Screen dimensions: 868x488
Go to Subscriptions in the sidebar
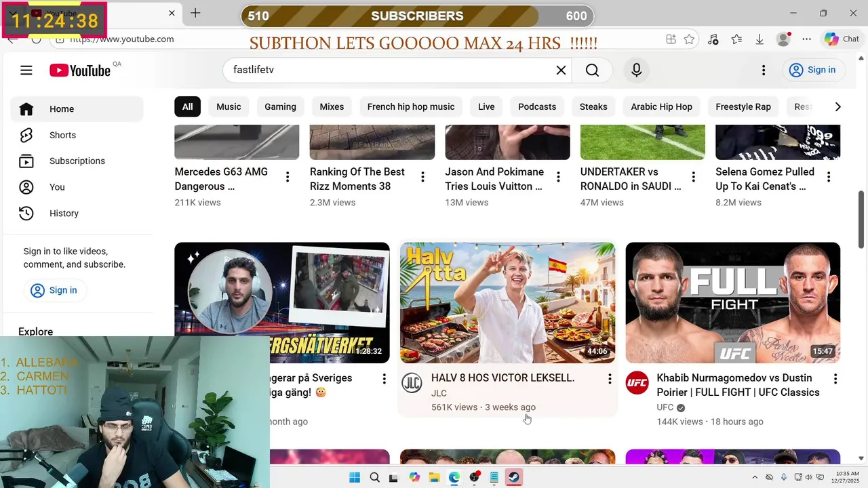click(77, 161)
